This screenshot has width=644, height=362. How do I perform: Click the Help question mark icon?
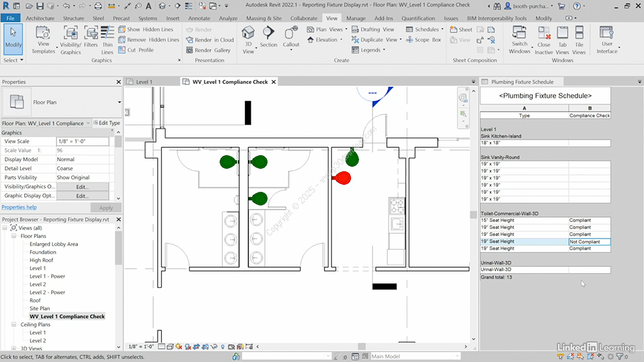pyautogui.click(x=576, y=6)
